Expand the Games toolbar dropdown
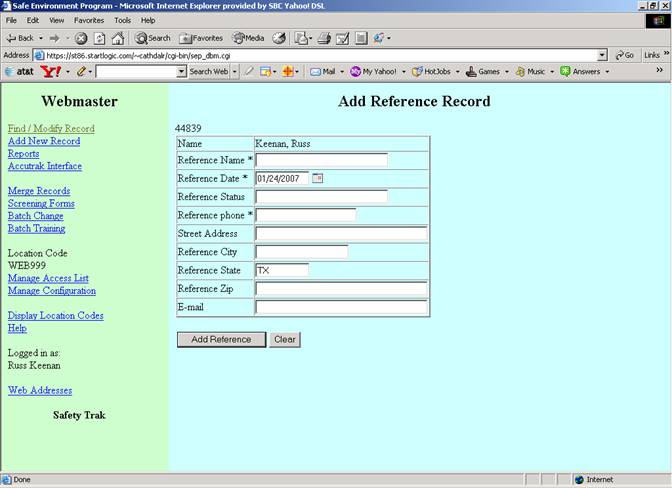The width and height of the screenshot is (672, 488). [x=507, y=71]
